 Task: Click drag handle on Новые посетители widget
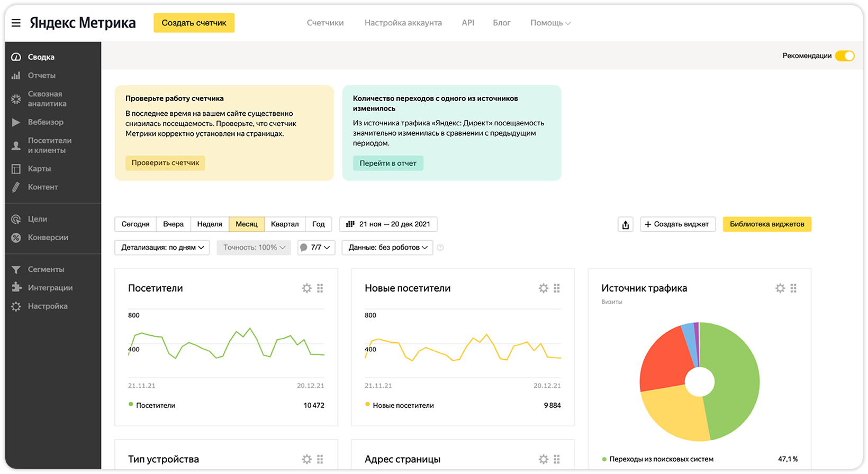click(557, 288)
